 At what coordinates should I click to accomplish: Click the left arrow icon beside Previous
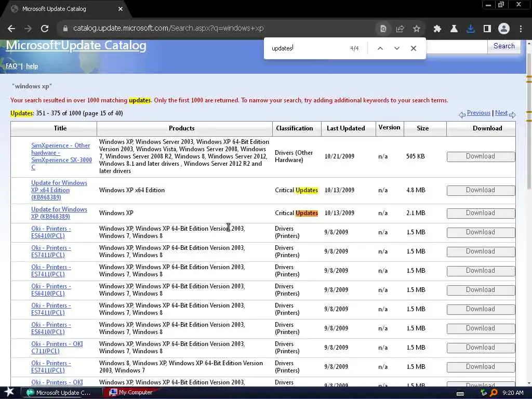pyautogui.click(x=462, y=115)
